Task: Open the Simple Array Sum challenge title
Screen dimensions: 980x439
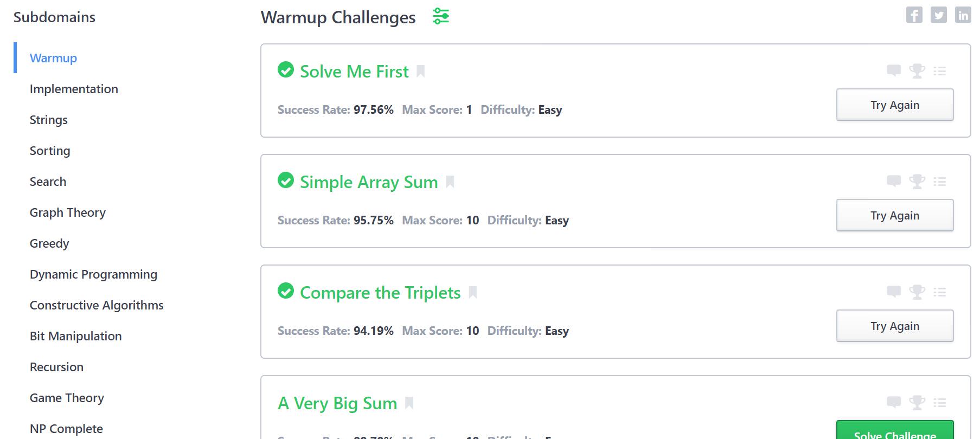Action: tap(369, 182)
